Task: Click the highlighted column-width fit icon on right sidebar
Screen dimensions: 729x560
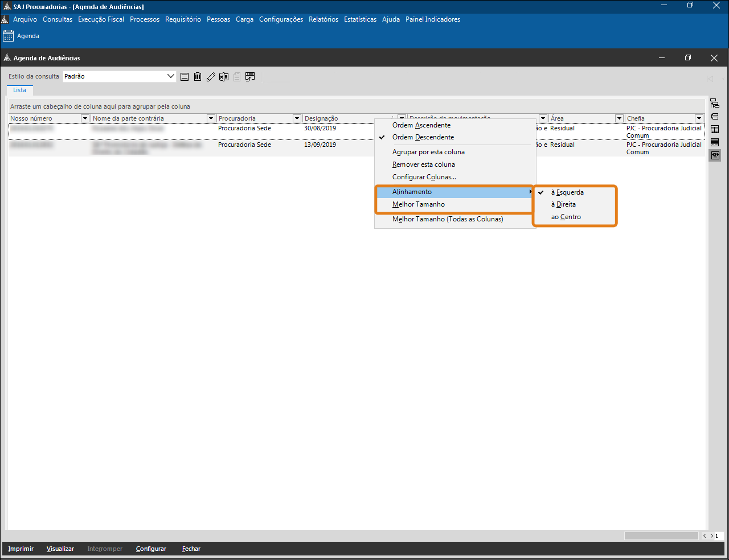Action: (x=715, y=155)
